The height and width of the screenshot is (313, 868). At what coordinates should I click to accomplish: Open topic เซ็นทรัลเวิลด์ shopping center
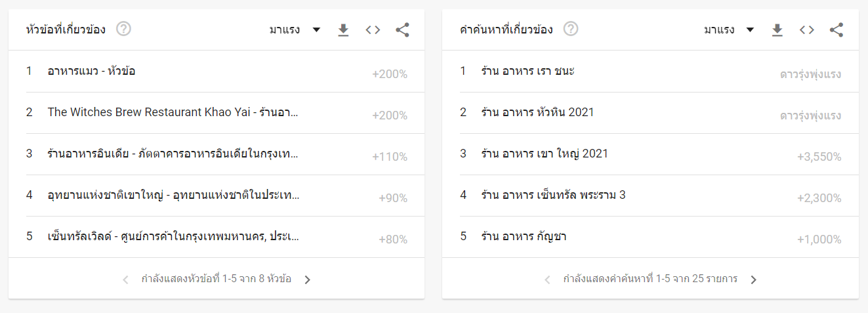(x=174, y=236)
